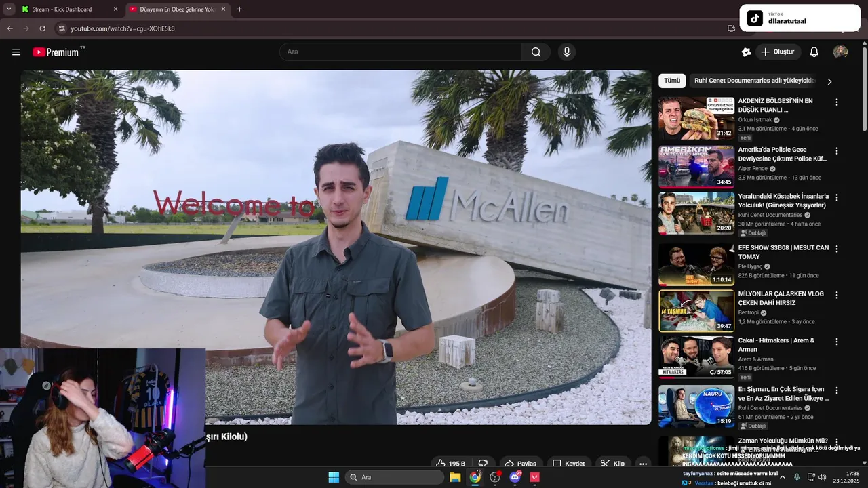
Task: Open the OBS taskbar icon
Action: [495, 477]
